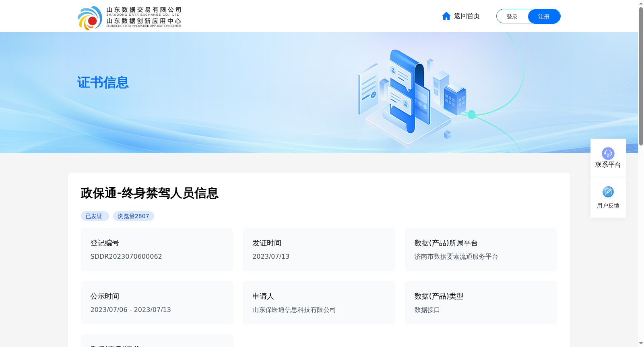Click the title 政保通-终身禁驾人员信息
644x347 pixels.
(149, 193)
